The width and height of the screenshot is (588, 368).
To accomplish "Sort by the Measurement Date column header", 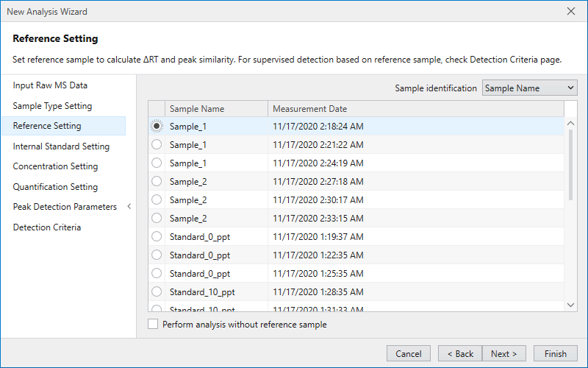I will coord(416,108).
